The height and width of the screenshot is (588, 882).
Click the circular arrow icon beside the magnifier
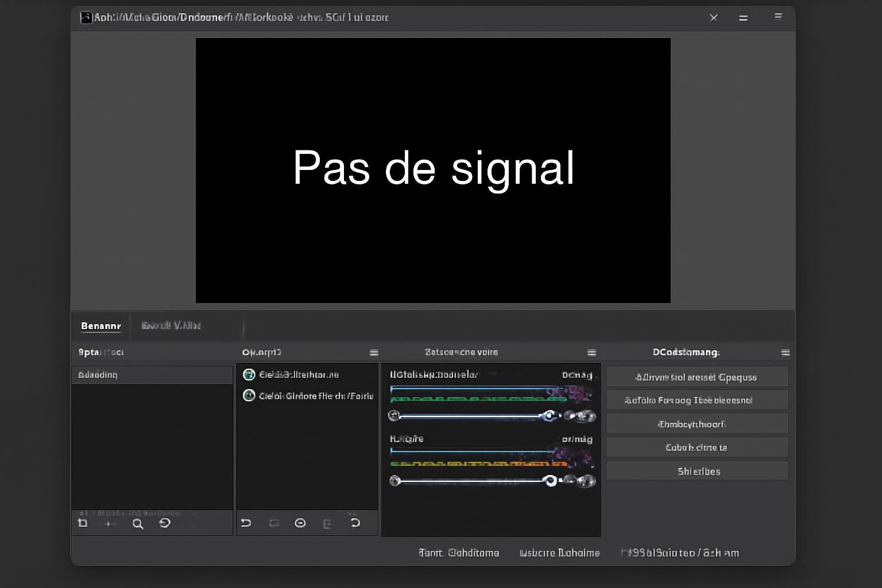(165, 523)
